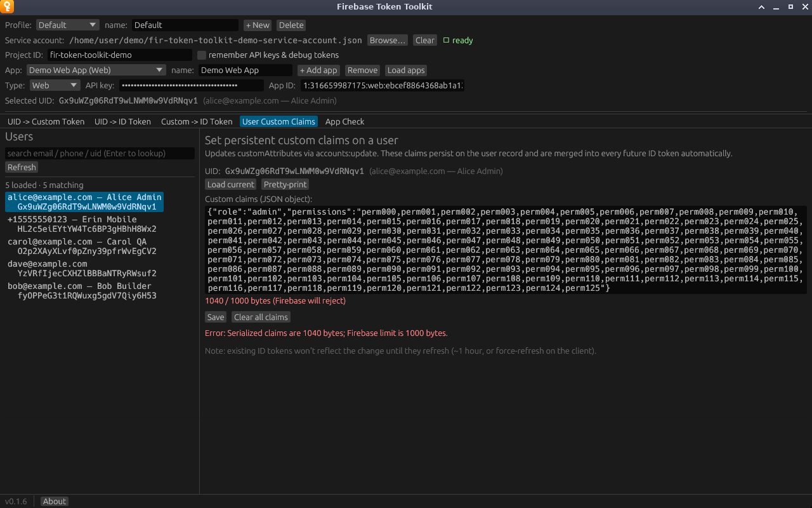This screenshot has width=812, height=508.
Task: Select user dave@example.com
Action: pos(82,269)
